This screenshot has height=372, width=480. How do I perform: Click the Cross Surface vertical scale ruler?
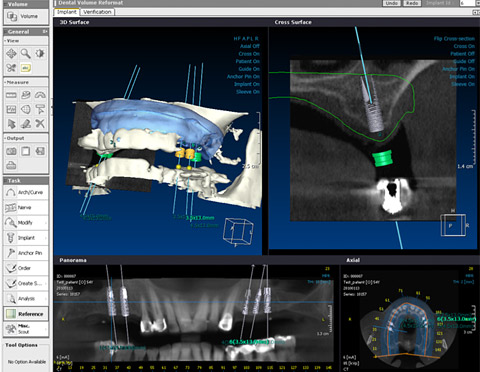click(x=473, y=136)
